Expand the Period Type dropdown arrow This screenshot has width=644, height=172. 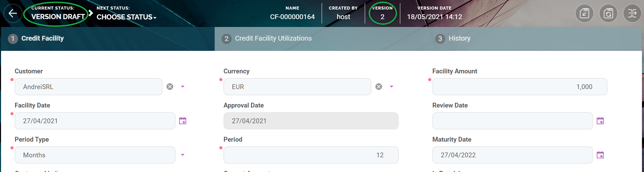click(x=183, y=155)
